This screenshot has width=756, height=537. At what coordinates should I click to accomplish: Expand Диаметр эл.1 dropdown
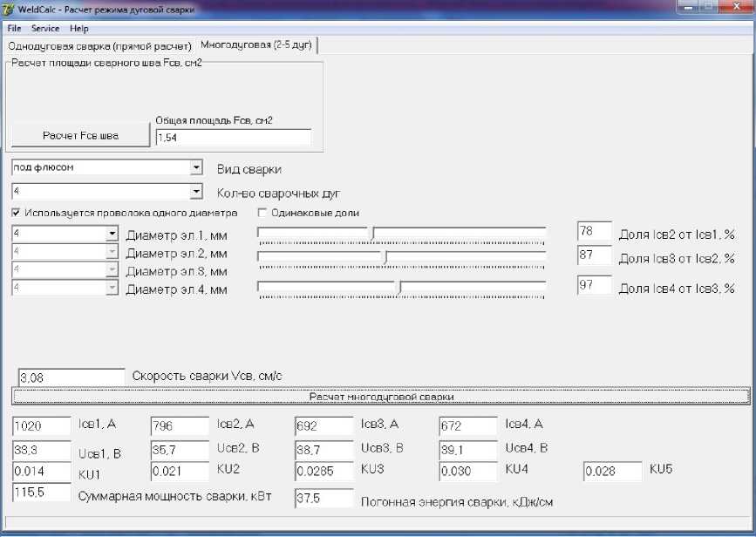111,234
